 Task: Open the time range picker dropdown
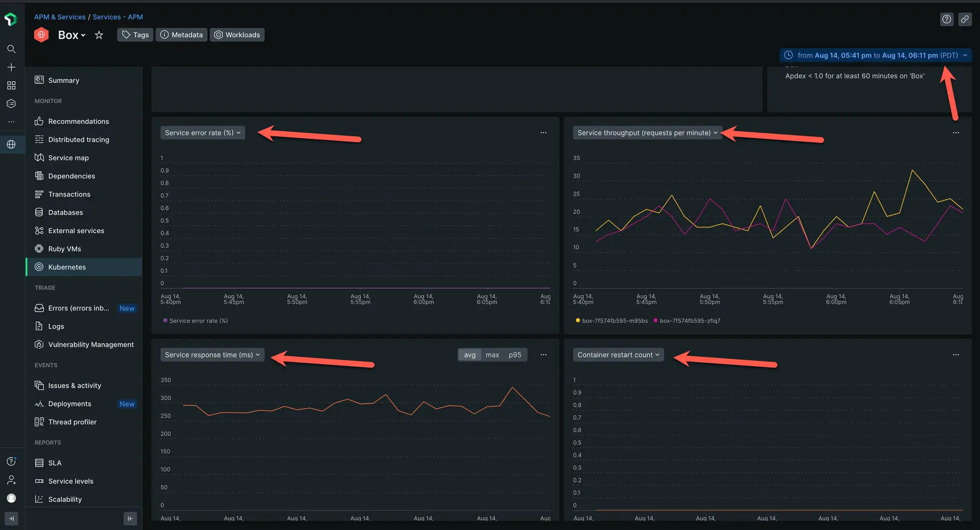(876, 55)
